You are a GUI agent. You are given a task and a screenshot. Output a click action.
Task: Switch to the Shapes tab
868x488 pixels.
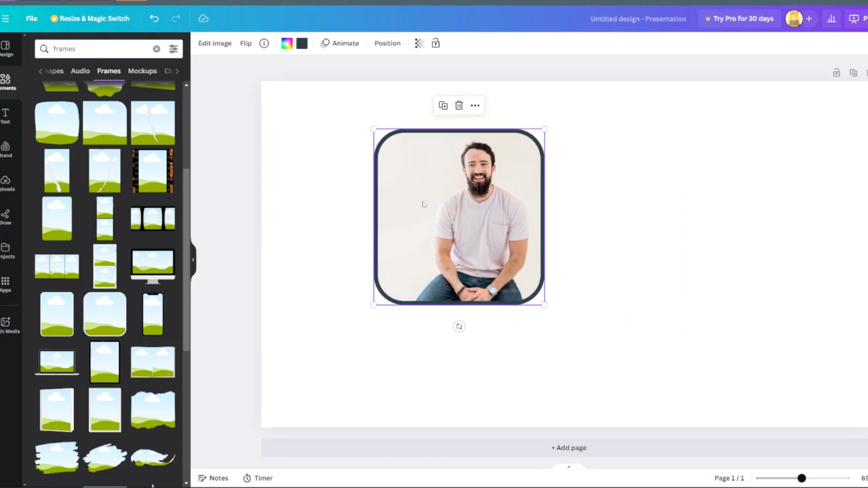click(x=54, y=70)
